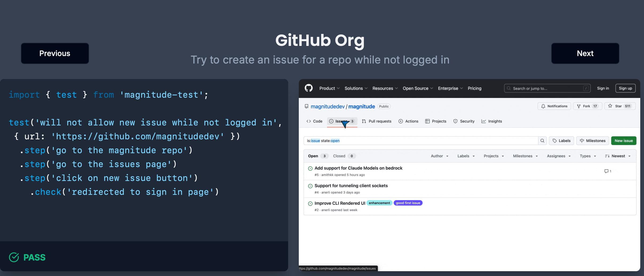Open 'Improve CLI Rendered UI' issue

pyautogui.click(x=340, y=203)
